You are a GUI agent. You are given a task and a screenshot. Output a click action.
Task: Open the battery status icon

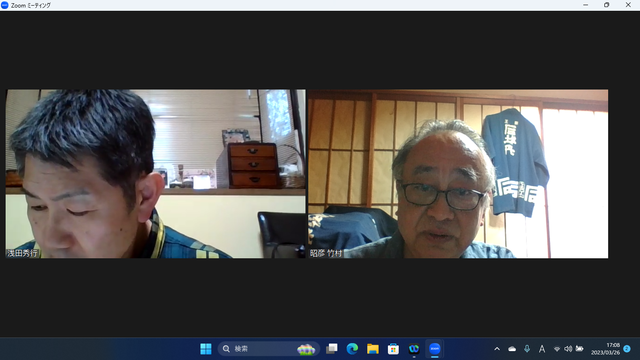tap(579, 349)
